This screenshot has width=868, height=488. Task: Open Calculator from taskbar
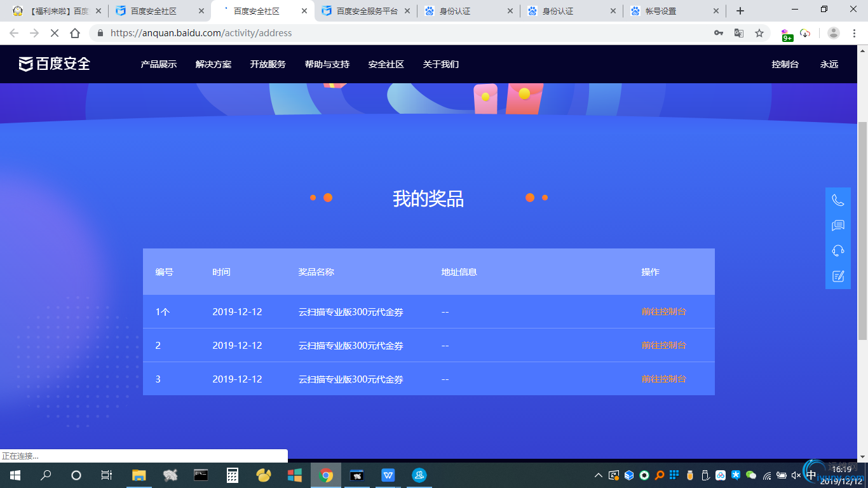(233, 475)
